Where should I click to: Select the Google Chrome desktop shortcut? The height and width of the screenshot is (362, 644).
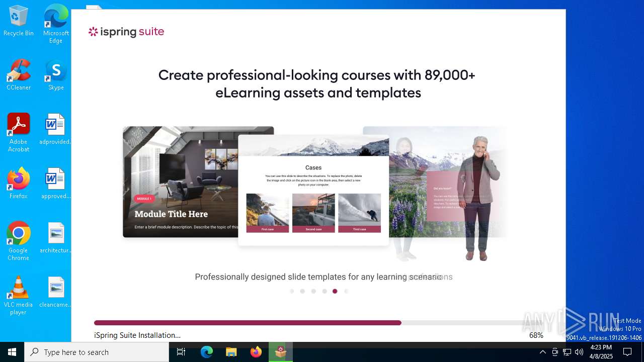tap(19, 241)
